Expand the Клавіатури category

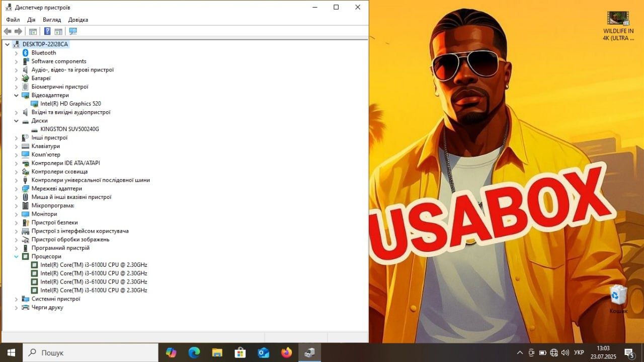tap(16, 146)
